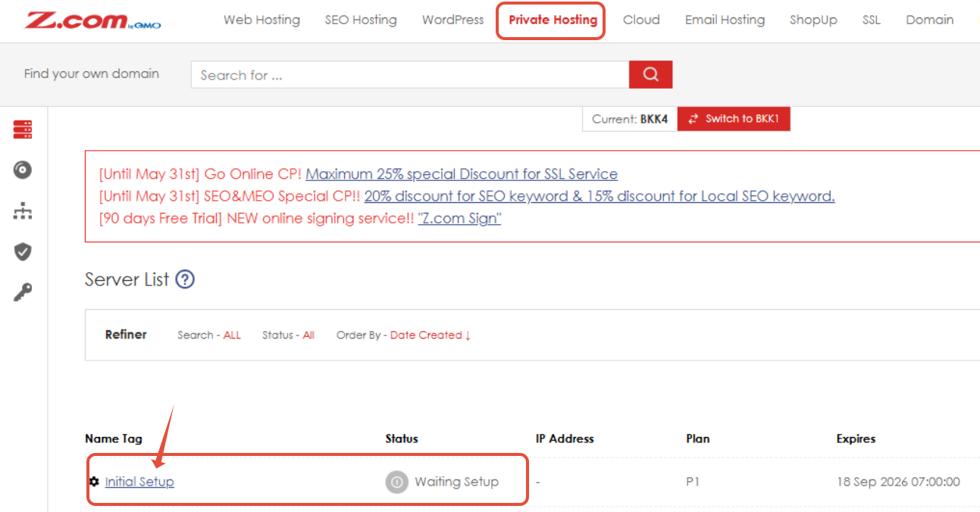980x512 pixels.
Task: Open the network sidebar icon
Action: pos(23,211)
